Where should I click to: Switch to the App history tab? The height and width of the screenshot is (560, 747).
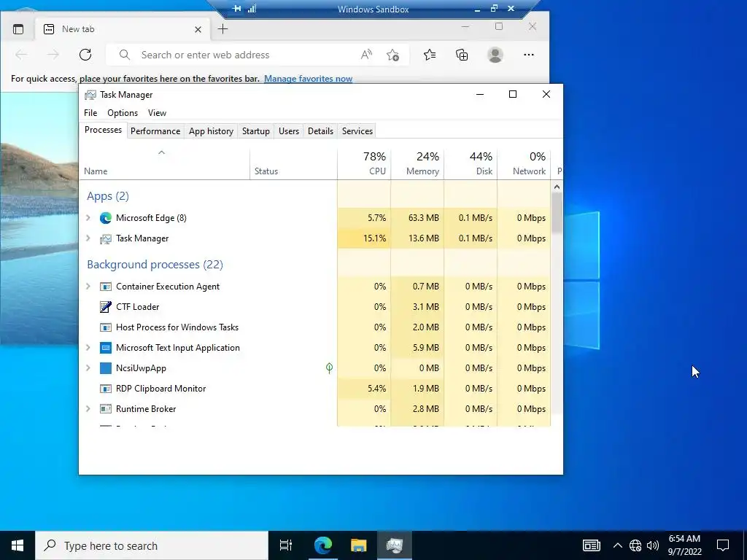(211, 131)
